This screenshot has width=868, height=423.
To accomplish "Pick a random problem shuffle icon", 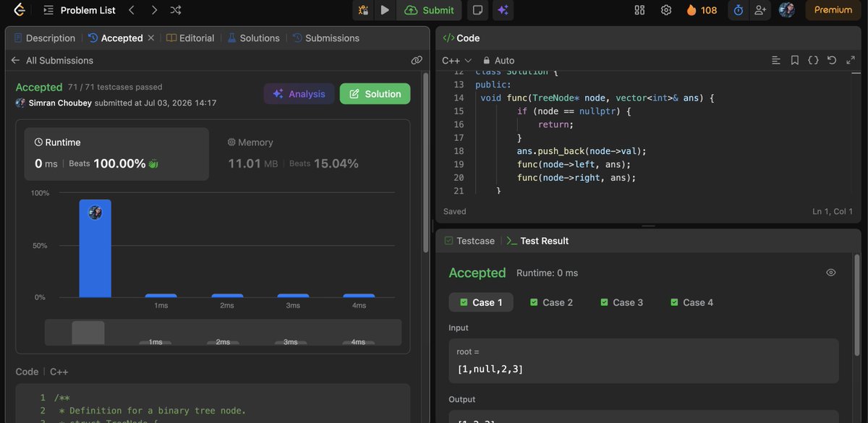I will click(176, 10).
